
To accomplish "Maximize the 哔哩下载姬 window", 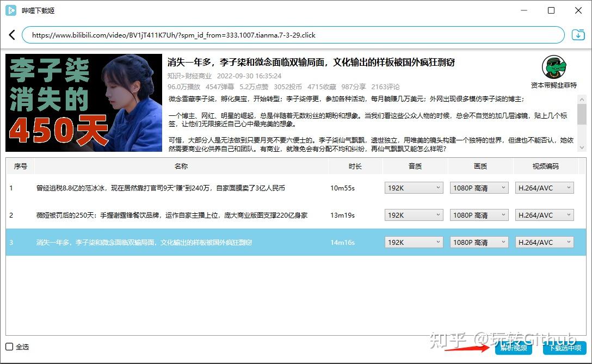I will point(551,10).
